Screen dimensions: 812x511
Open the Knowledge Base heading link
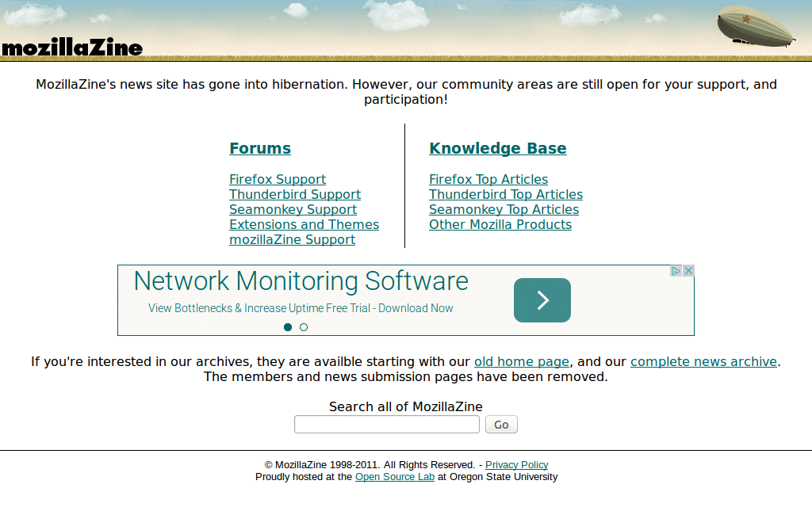pos(498,148)
